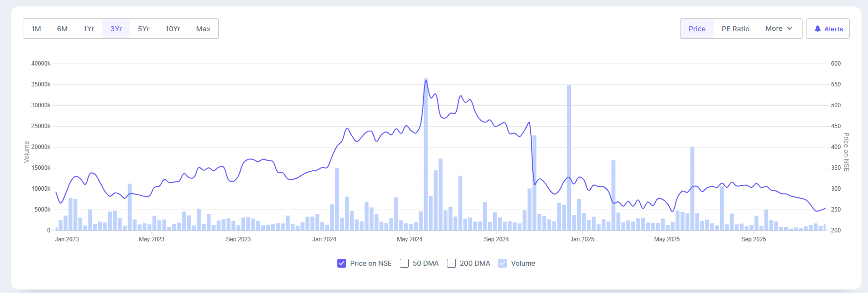Click the Jan 2024 axis label
868x293 pixels.
(324, 239)
